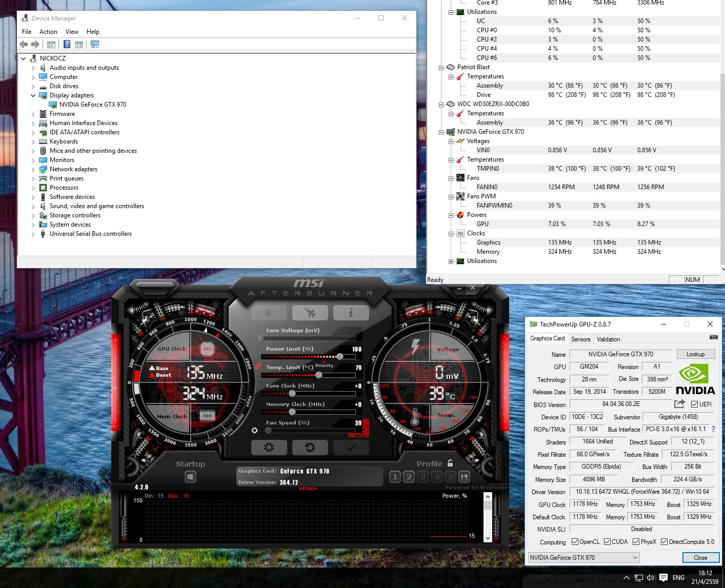Launch Kombustor with the K button in Afterburner

click(269, 312)
